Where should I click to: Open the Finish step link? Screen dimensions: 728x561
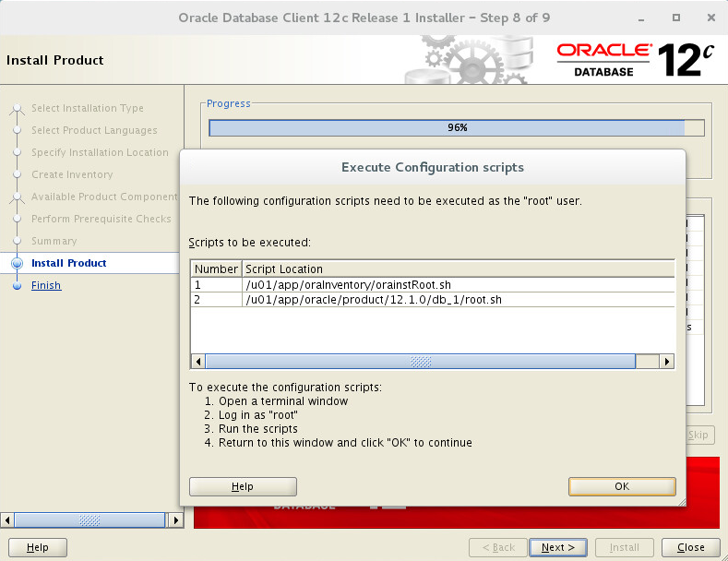click(46, 285)
